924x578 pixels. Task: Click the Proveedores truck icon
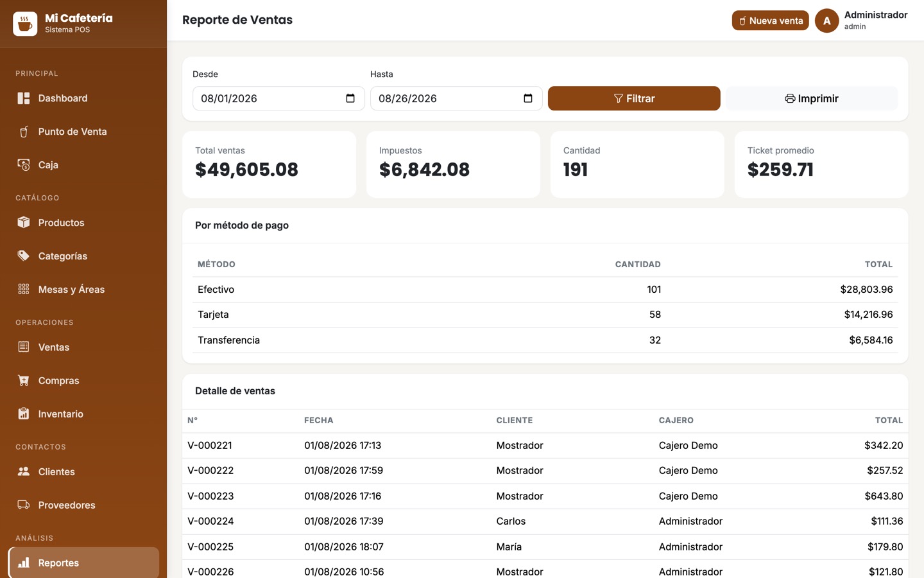tap(24, 505)
